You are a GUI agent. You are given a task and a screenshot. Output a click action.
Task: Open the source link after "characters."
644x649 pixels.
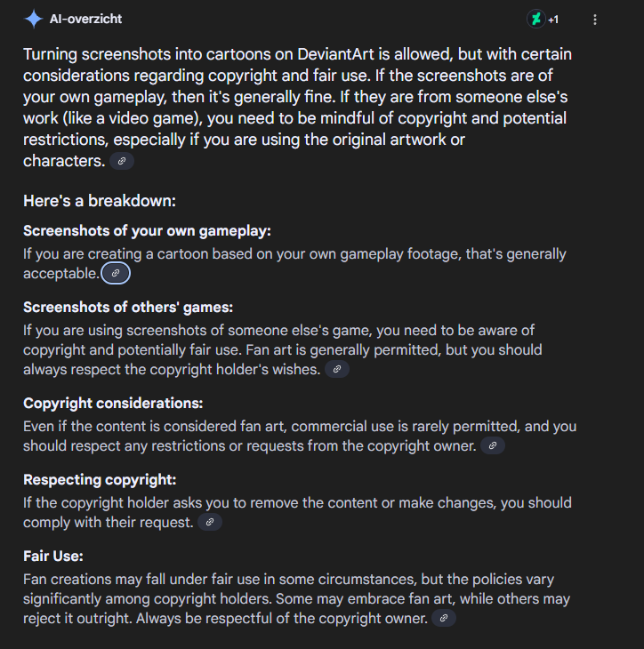[122, 161]
